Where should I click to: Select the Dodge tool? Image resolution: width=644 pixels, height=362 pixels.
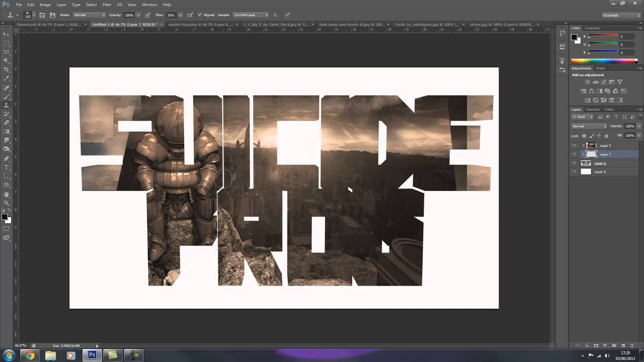pos(7,149)
